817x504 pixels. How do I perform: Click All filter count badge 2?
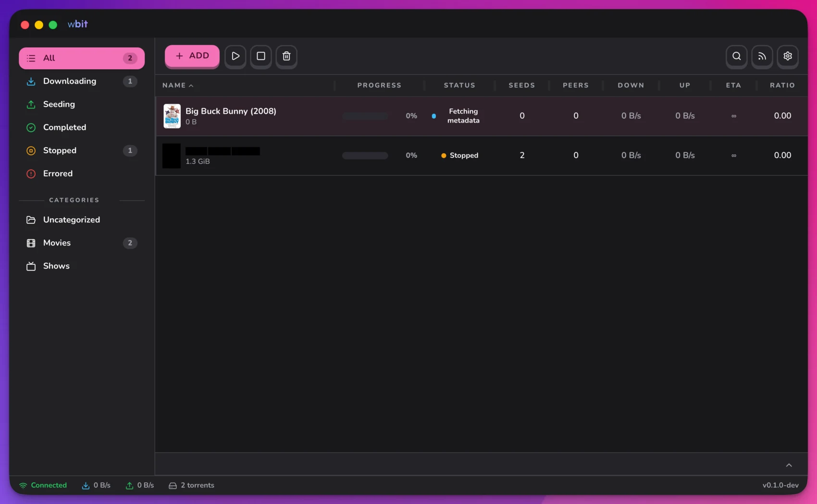coord(130,58)
